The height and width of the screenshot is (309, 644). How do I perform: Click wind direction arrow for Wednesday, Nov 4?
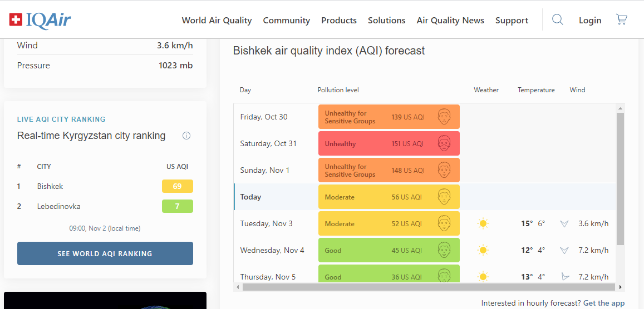[x=564, y=251]
